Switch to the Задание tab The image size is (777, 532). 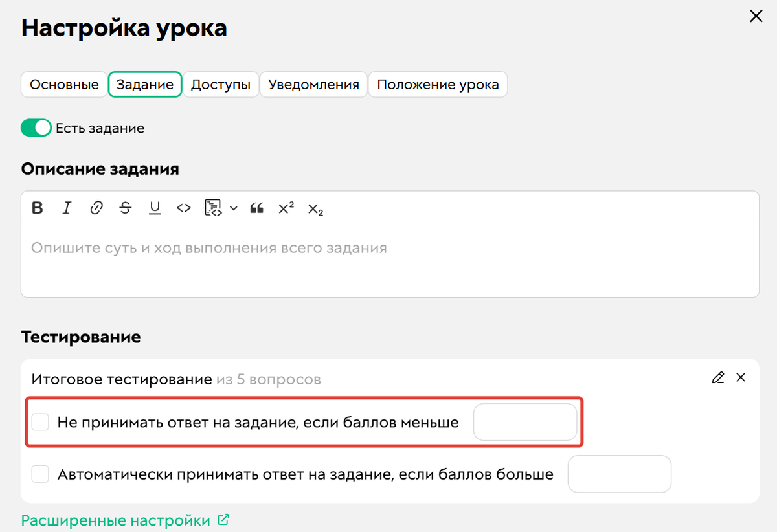point(145,85)
